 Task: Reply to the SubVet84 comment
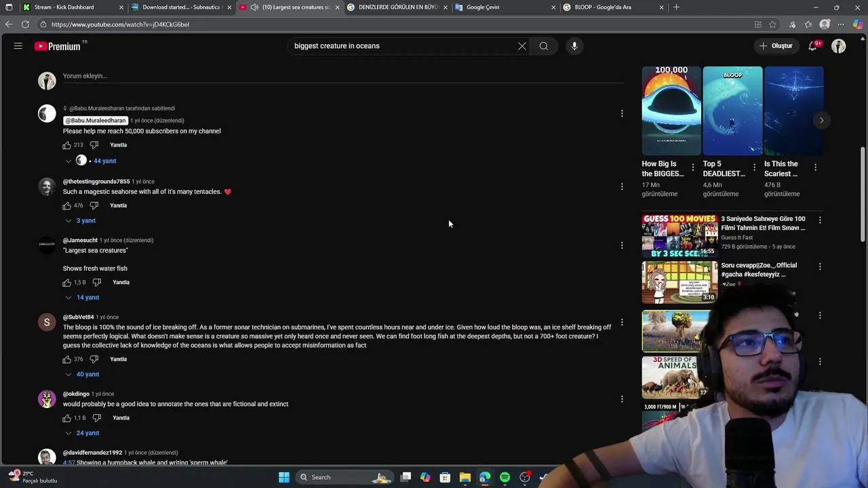pos(119,359)
